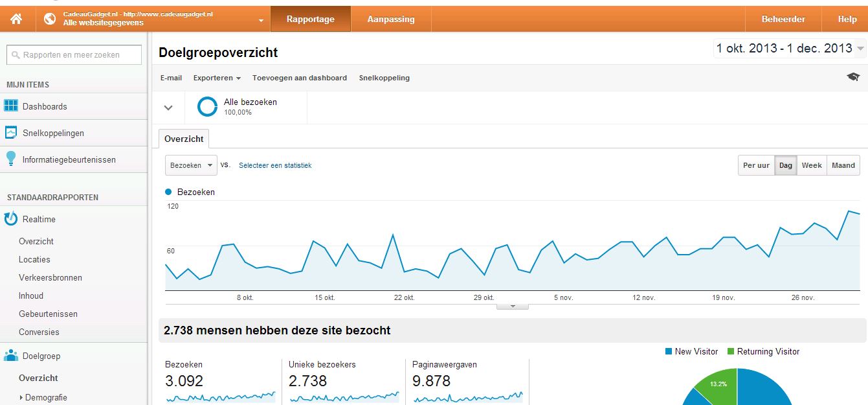Viewport: 868px width, 405px height.
Task: Click the Alle bezoeken circle icon
Action: pos(207,107)
